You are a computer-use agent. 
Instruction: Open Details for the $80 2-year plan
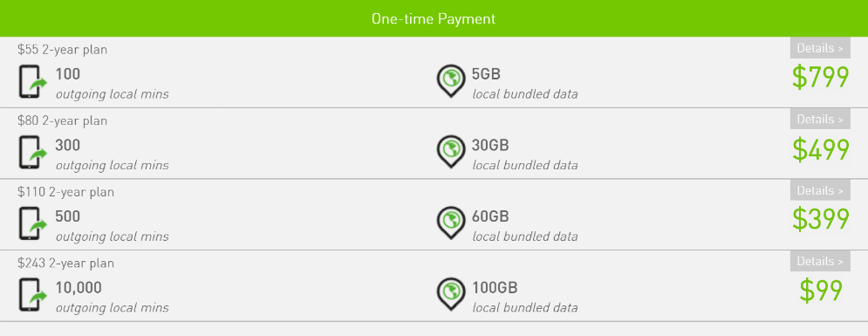[820, 119]
